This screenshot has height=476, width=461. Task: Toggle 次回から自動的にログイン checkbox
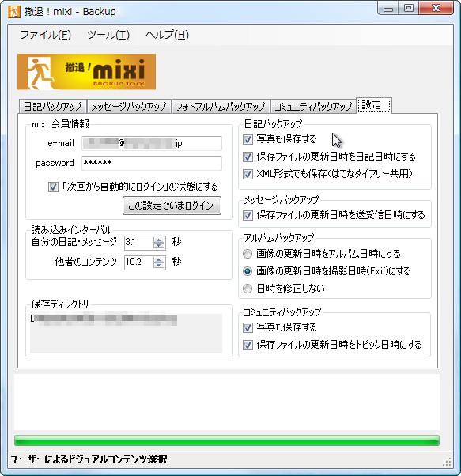[54, 187]
